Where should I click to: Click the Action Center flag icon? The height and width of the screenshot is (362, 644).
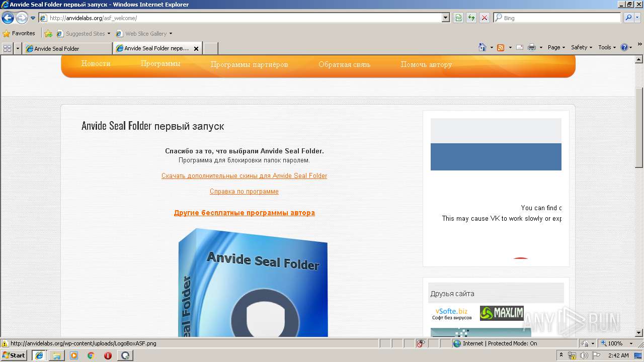click(596, 355)
